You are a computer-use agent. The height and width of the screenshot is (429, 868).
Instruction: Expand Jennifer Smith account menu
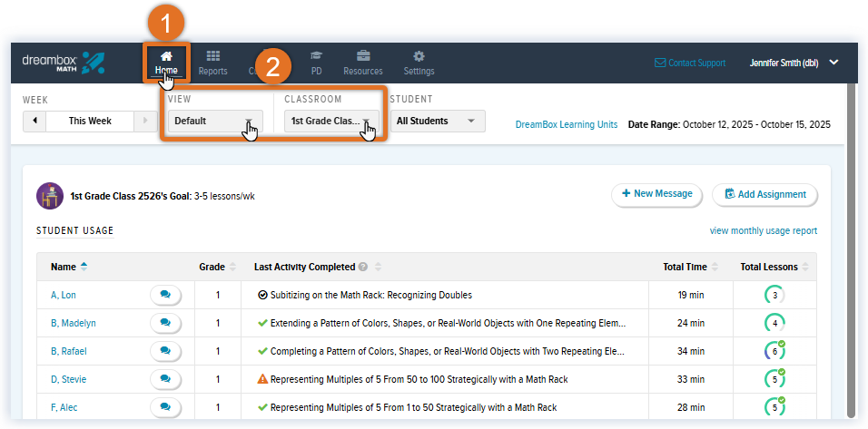pyautogui.click(x=833, y=63)
